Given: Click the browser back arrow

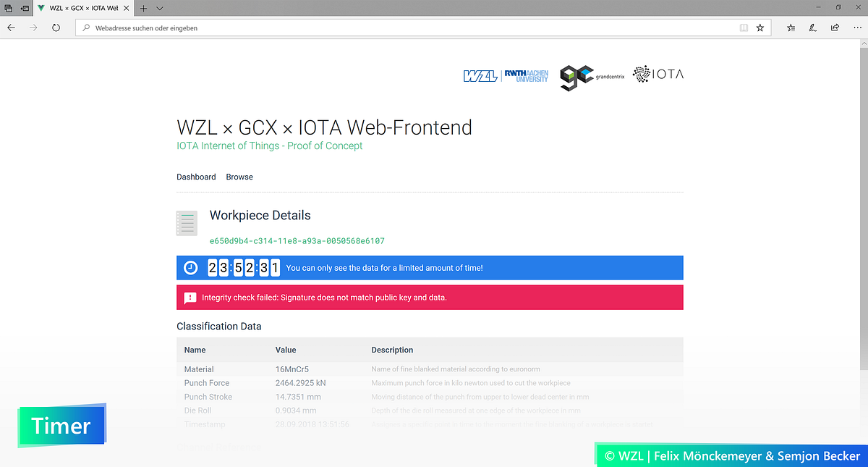Looking at the screenshot, I should pyautogui.click(x=11, y=28).
